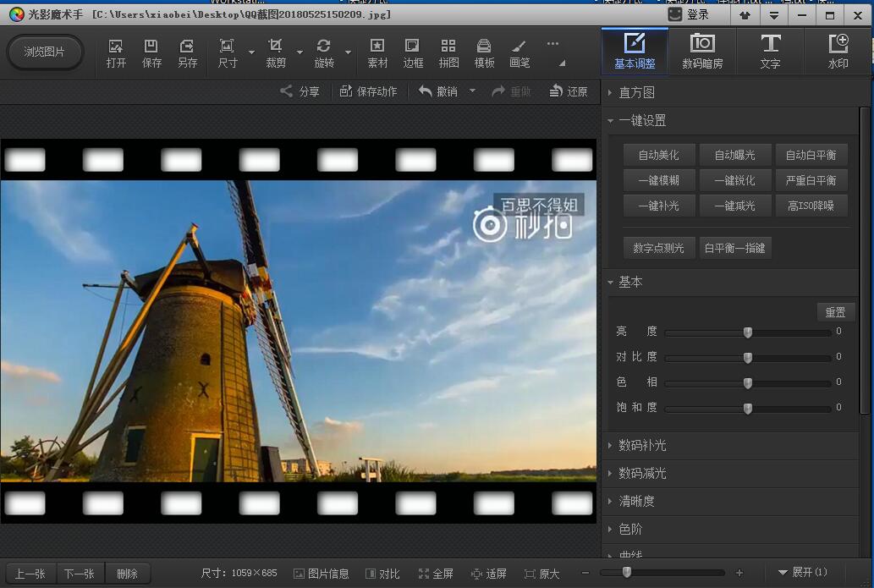Screen dimensions: 874x588
Task: Click the Reset (重置) button
Action: [835, 312]
